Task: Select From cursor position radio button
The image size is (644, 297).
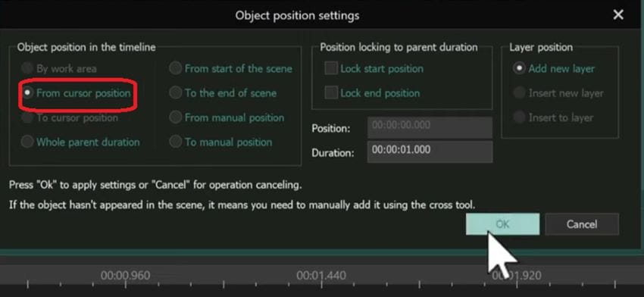Action: point(27,93)
